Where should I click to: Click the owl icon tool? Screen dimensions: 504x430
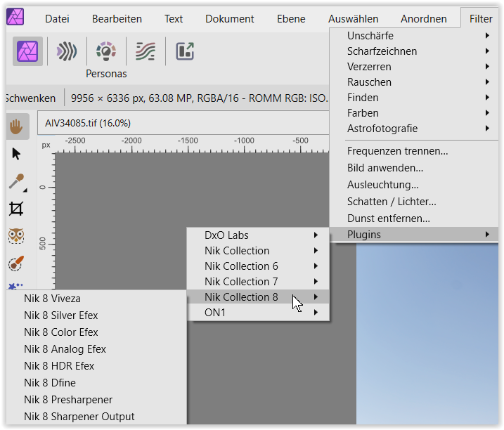(16, 236)
